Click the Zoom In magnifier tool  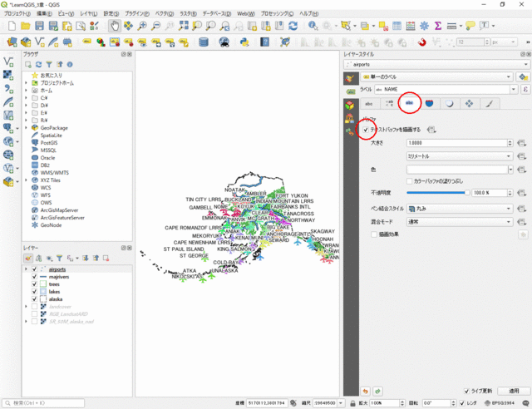pyautogui.click(x=142, y=26)
